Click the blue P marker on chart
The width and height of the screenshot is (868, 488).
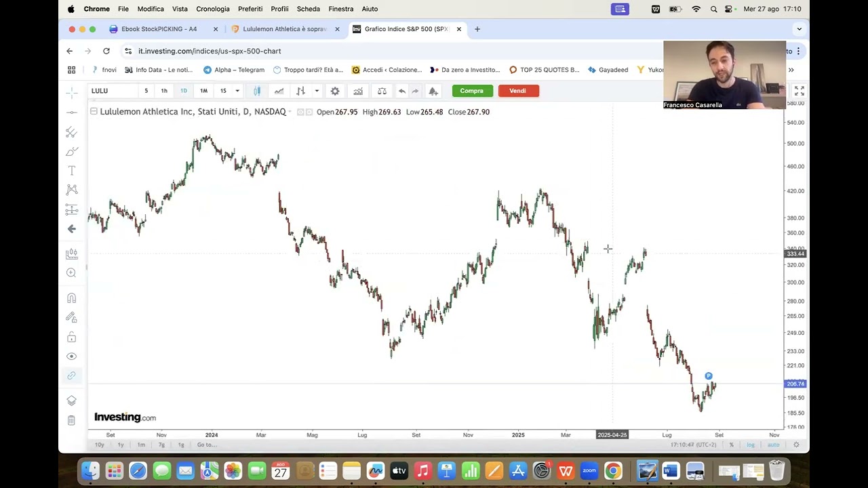point(709,376)
